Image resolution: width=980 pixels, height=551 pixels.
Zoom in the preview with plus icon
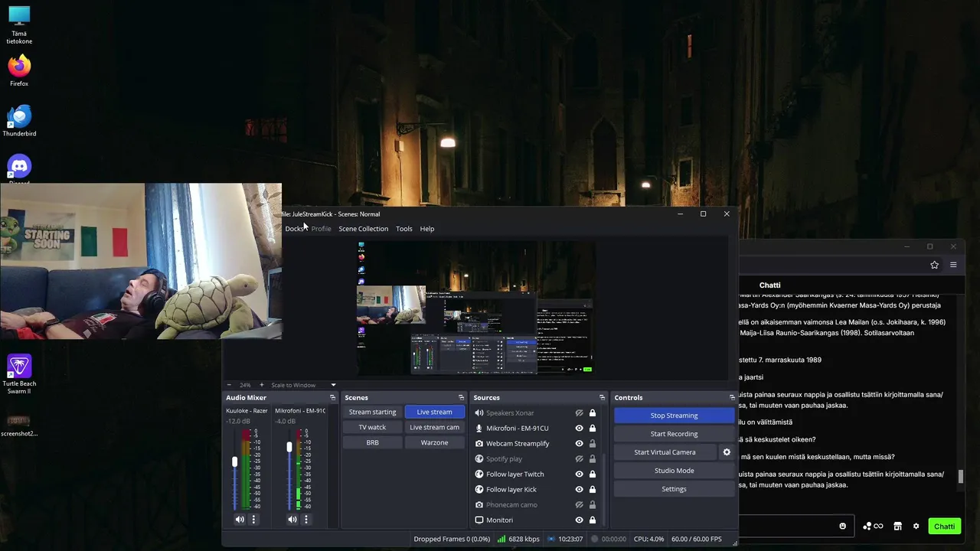click(x=261, y=385)
